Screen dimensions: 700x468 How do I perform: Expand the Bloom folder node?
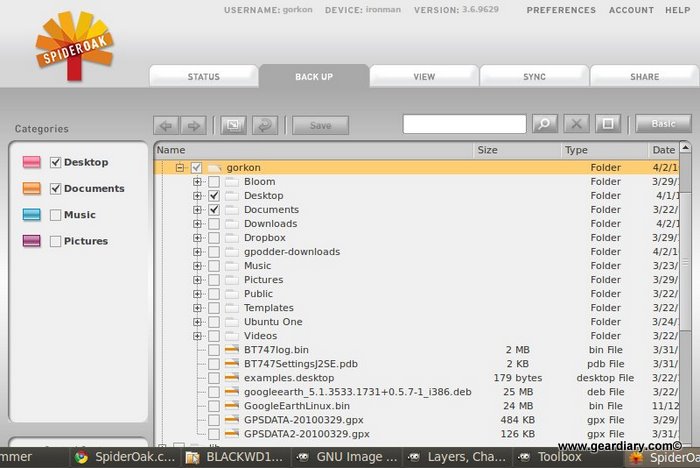pyautogui.click(x=197, y=182)
